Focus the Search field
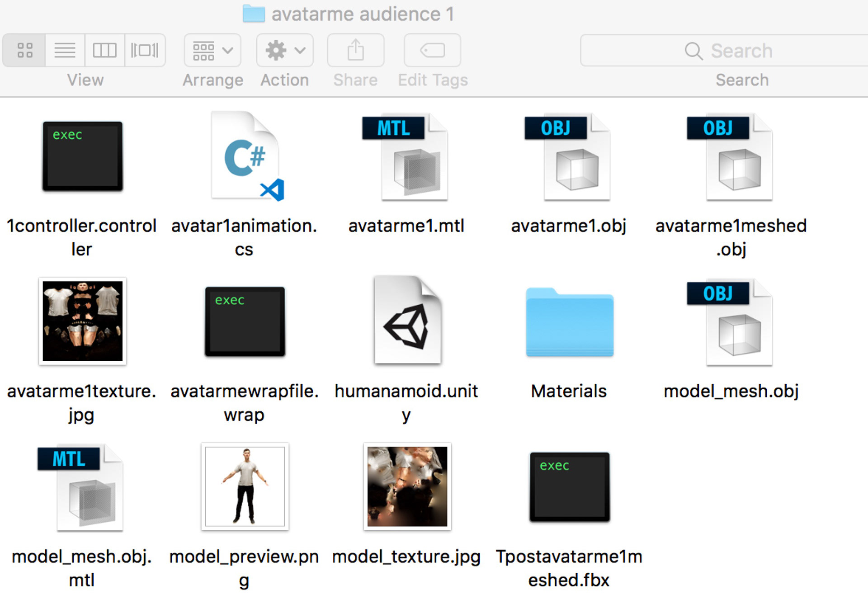The width and height of the screenshot is (868, 604). (x=724, y=50)
